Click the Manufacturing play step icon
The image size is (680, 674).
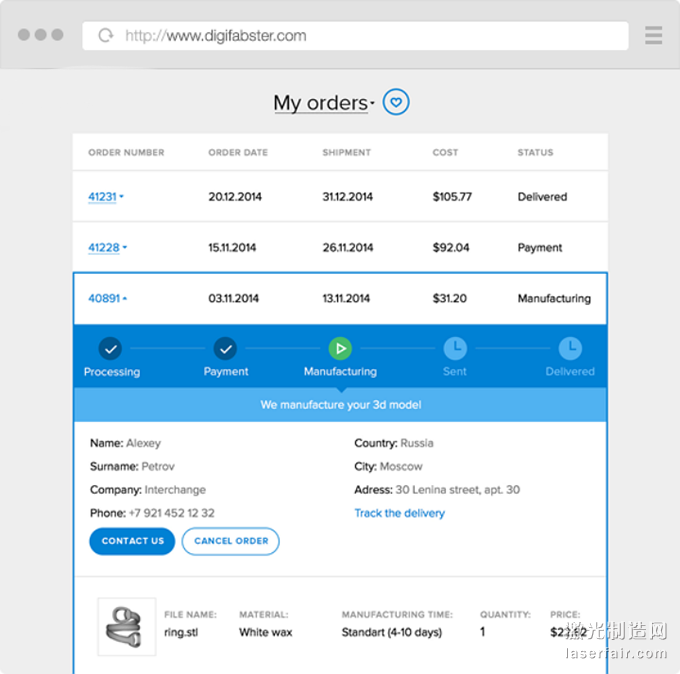[340, 349]
